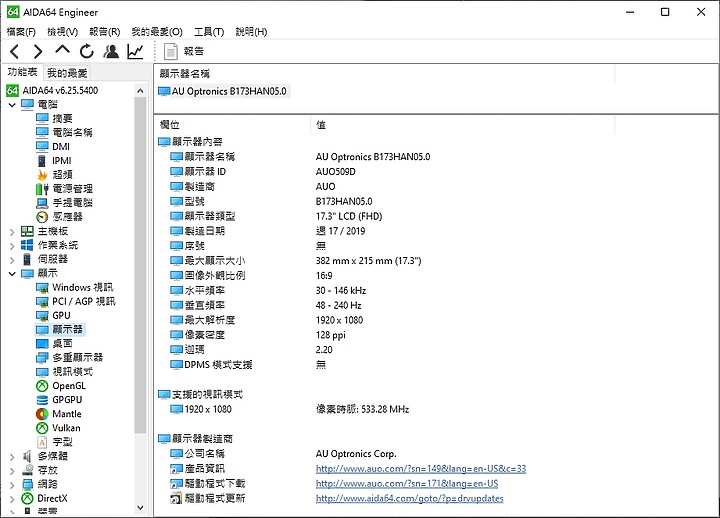Collapse the 顯示 tree node
Image resolution: width=720 pixels, height=518 pixels.
coord(12,274)
